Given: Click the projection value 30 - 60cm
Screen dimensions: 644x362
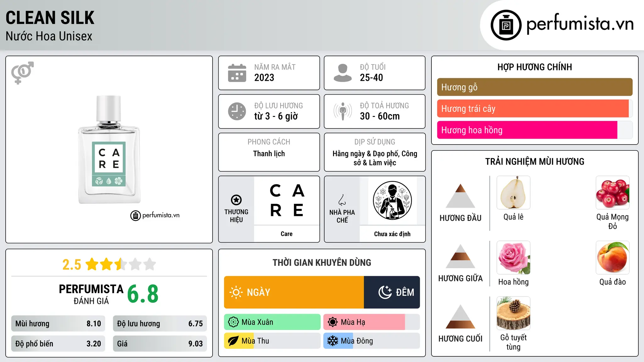Looking at the screenshot, I should [380, 116].
